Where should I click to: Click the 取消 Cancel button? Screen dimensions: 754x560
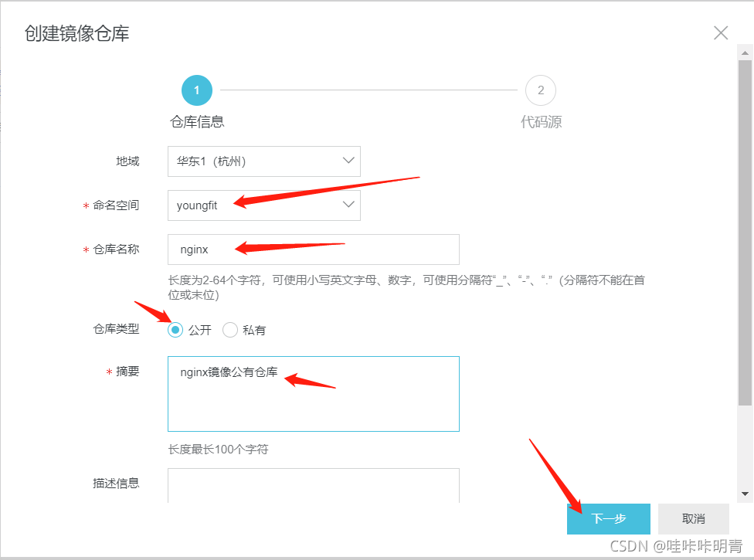[x=693, y=519]
